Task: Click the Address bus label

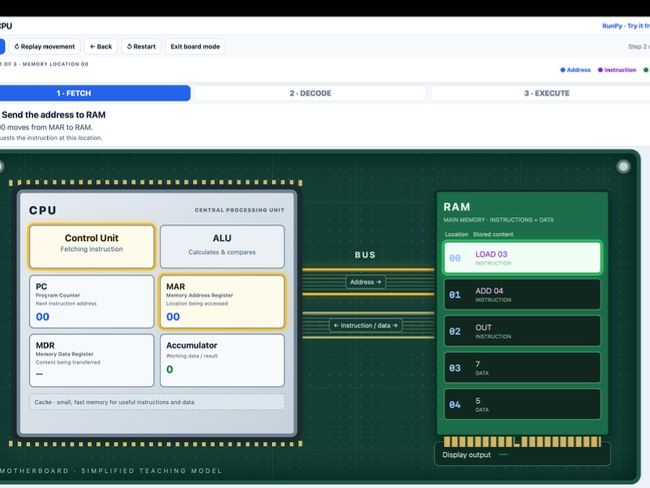Action: pyautogui.click(x=365, y=282)
